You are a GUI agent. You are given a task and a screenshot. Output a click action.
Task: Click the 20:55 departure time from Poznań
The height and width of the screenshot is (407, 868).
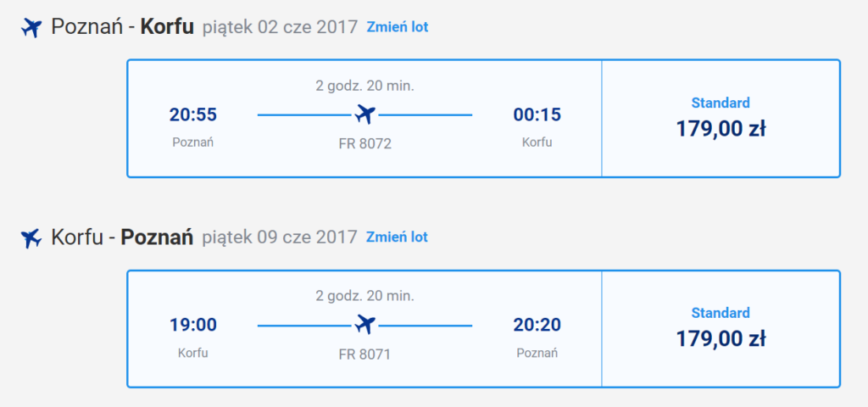pos(193,114)
